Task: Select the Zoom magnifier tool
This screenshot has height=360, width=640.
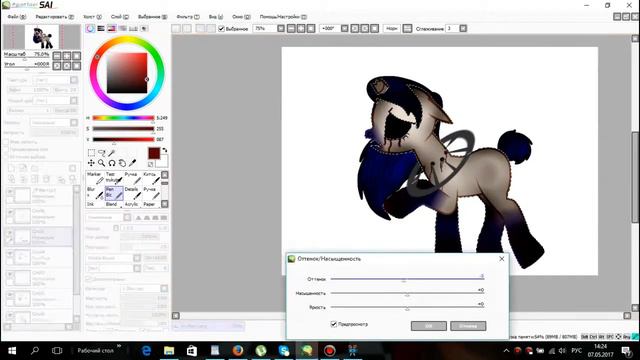Action: pos(102,163)
